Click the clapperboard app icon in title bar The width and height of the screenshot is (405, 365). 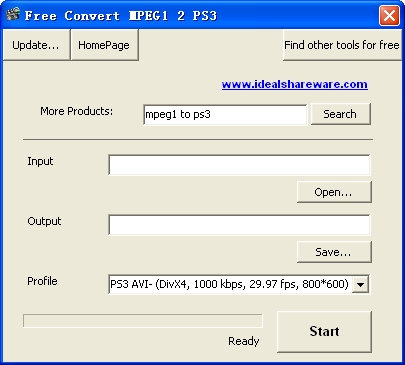click(13, 14)
